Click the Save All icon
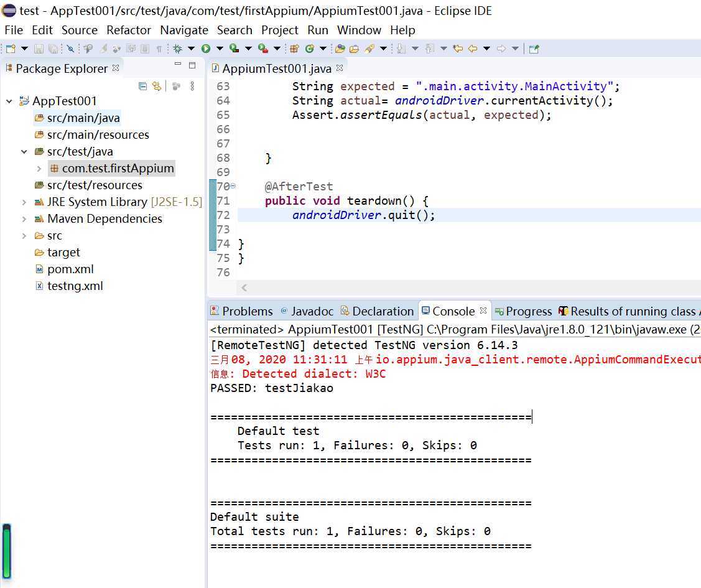This screenshot has height=588, width=701. click(x=53, y=49)
